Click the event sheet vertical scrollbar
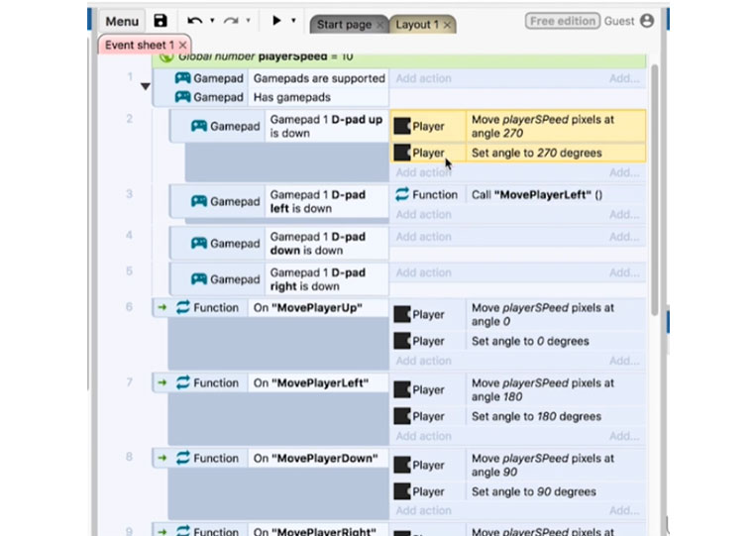Viewport: 756px width, 536px height. coord(654,189)
